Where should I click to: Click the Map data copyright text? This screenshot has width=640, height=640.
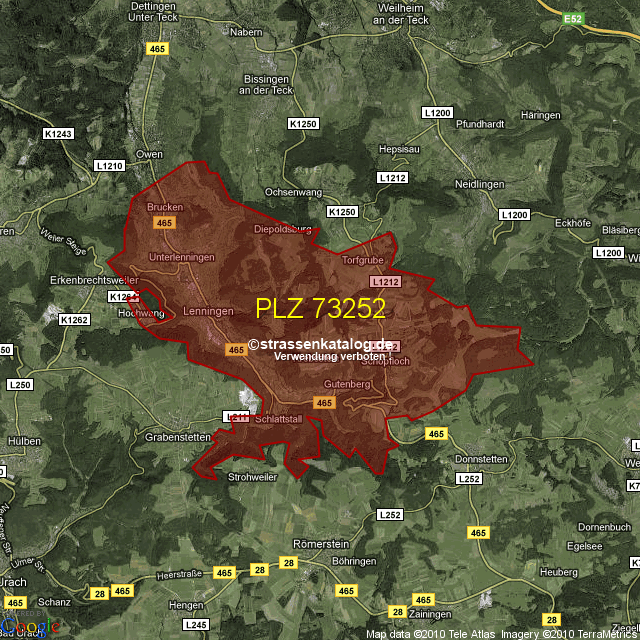point(501,634)
